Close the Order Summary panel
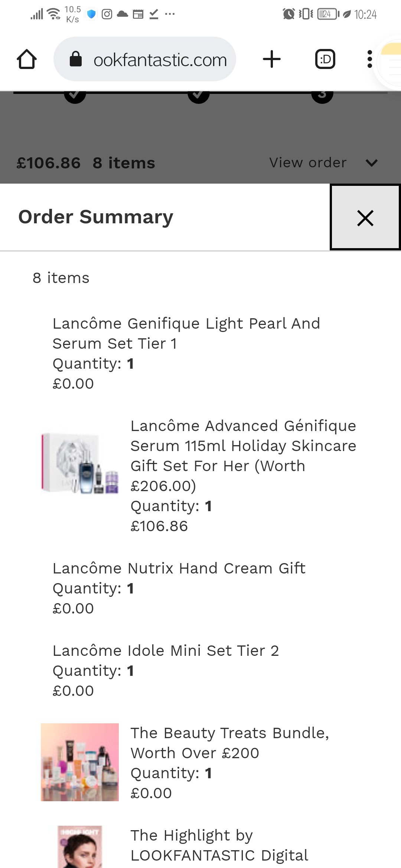This screenshot has width=401, height=868. coord(365,218)
